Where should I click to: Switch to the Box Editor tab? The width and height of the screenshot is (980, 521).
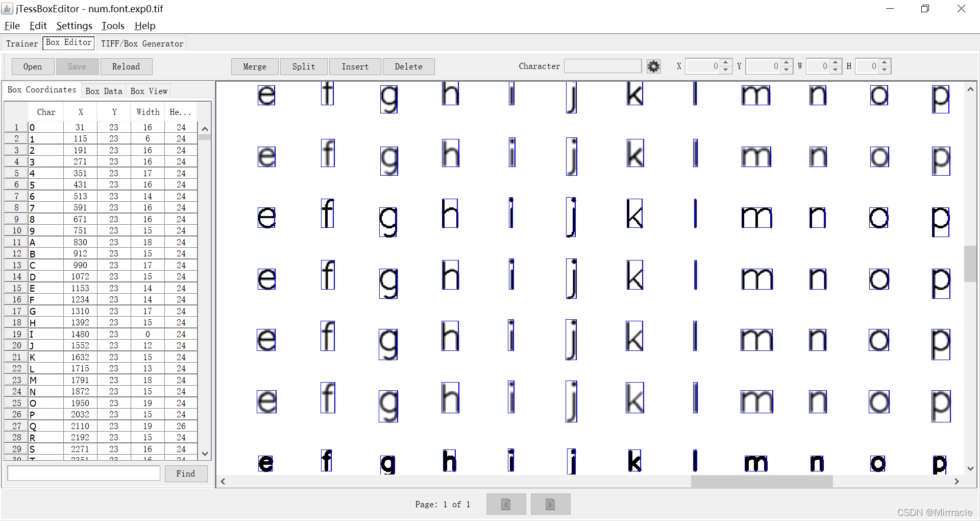point(68,42)
